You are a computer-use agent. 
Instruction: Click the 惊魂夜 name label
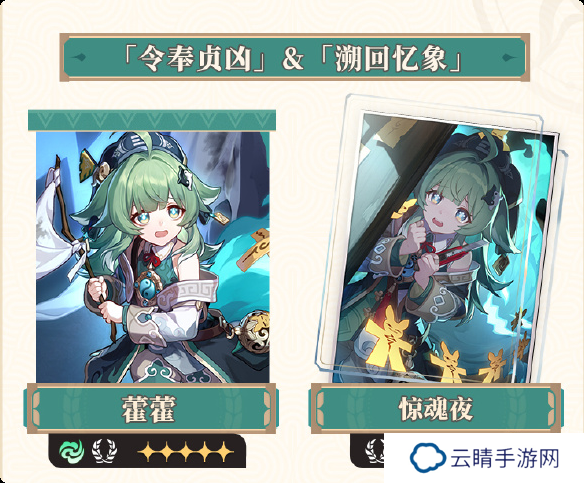[x=436, y=409]
